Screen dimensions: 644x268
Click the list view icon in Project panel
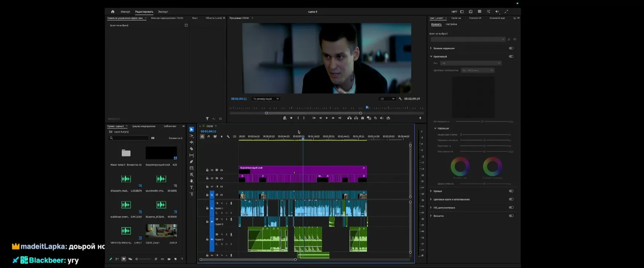click(117, 259)
